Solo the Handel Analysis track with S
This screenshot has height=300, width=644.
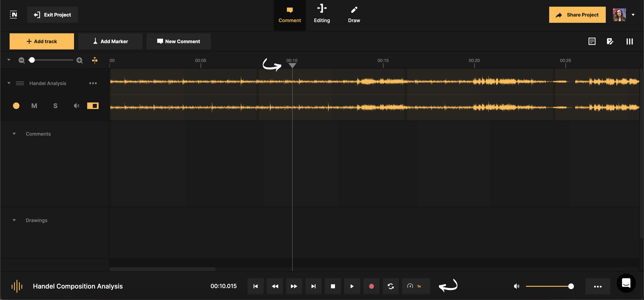[x=55, y=106]
